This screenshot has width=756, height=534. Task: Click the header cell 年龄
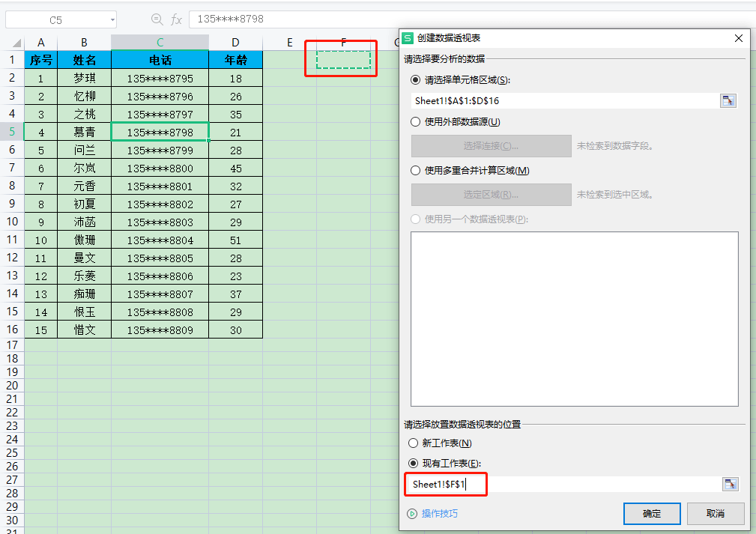(236, 60)
